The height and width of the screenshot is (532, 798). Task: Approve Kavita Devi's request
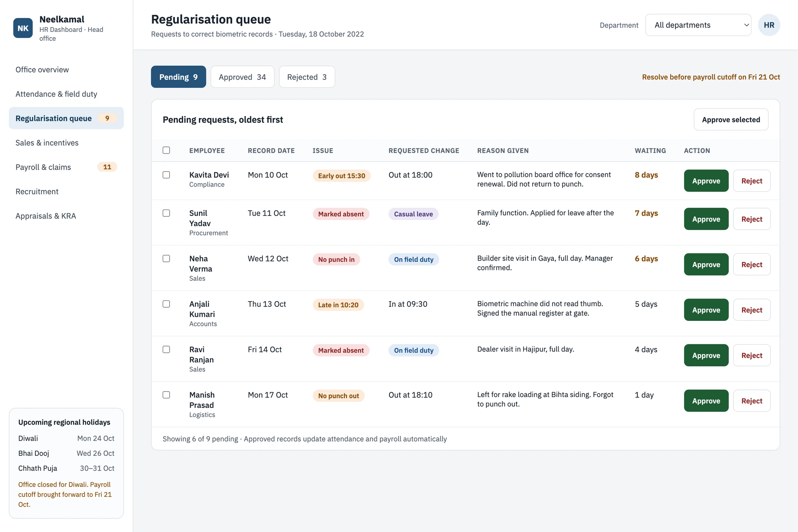706,181
